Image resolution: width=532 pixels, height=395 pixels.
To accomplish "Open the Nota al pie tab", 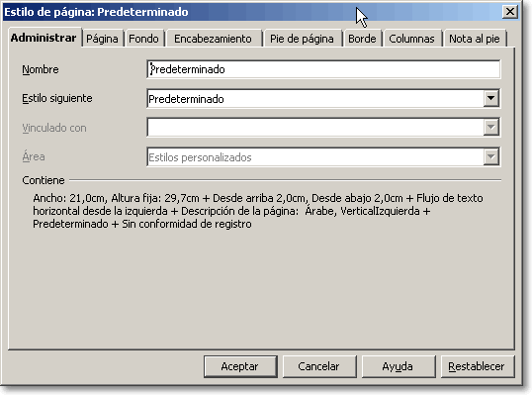I will (475, 39).
